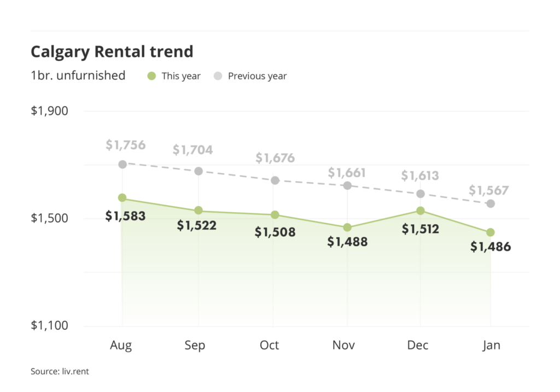Select the Sep gray data point
The height and width of the screenshot is (392, 560).
199,171
